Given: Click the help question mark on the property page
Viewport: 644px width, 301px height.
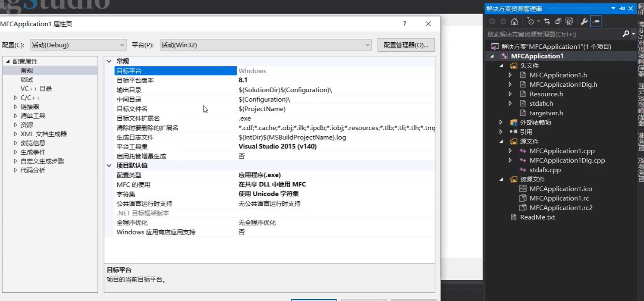Looking at the screenshot, I should 404,24.
